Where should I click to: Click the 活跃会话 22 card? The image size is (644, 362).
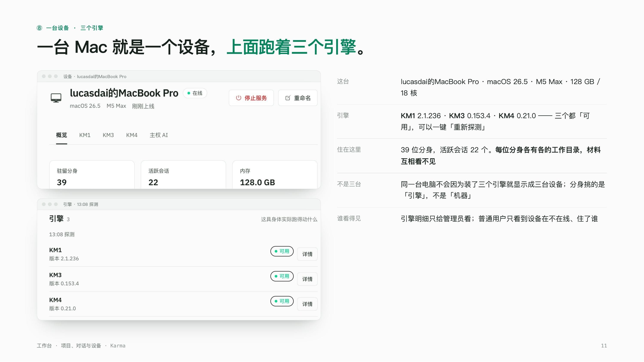184,175
